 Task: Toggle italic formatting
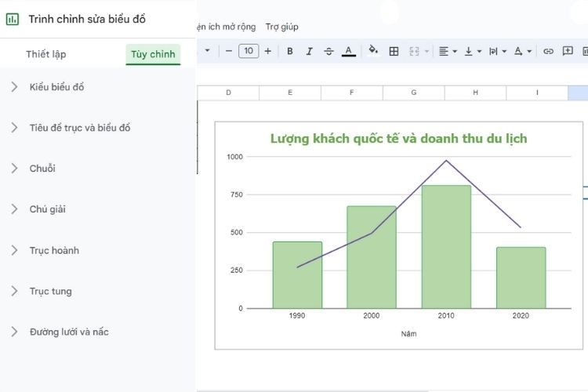tap(310, 52)
